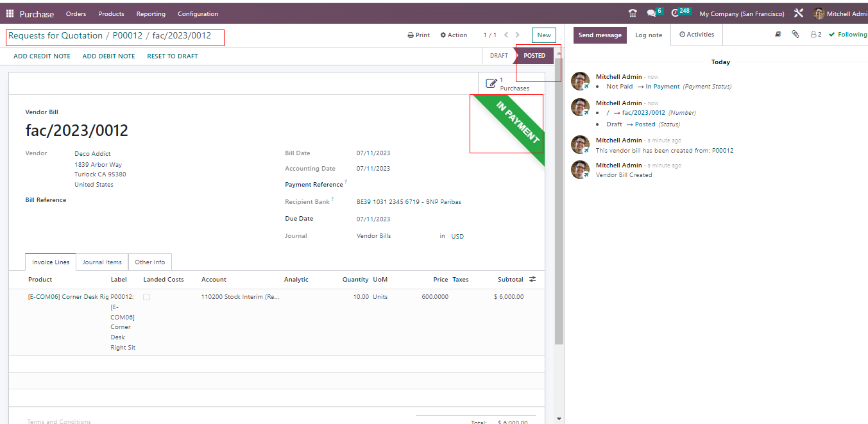Expand the Print dropdown
Screen dimensions: 868x424
pos(418,35)
